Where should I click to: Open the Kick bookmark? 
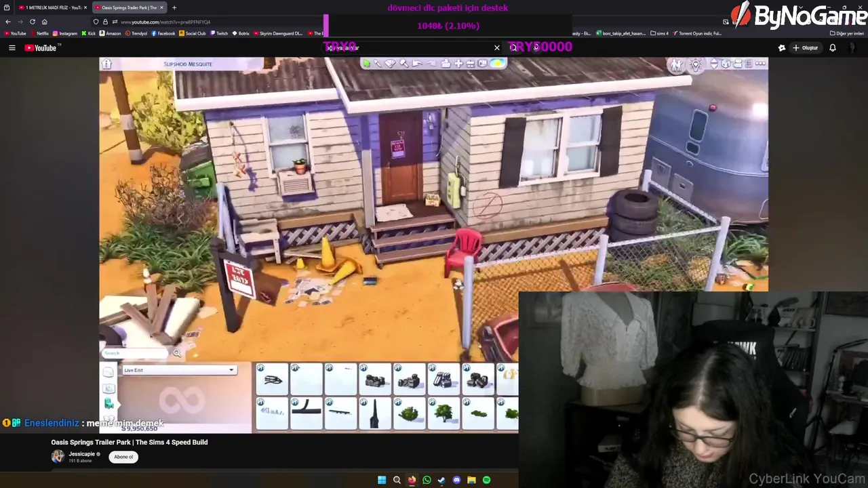(x=89, y=33)
